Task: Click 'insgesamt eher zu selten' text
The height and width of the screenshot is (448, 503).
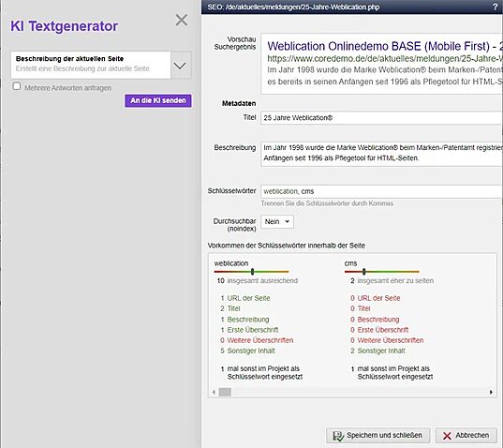Action: click(x=395, y=281)
